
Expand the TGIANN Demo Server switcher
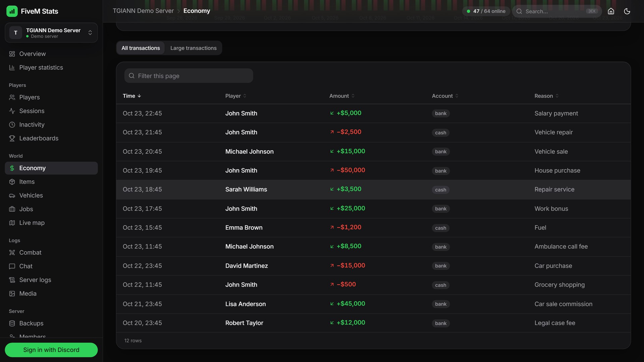[51, 33]
